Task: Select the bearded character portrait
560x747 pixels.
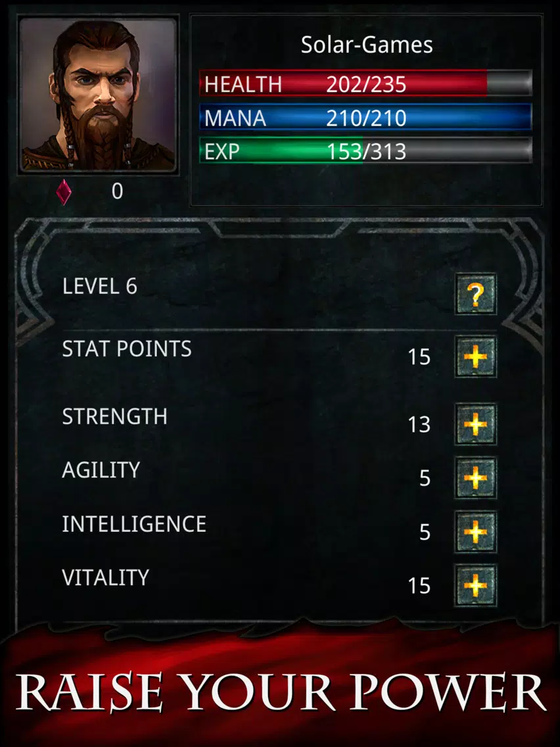Action: pyautogui.click(x=98, y=95)
